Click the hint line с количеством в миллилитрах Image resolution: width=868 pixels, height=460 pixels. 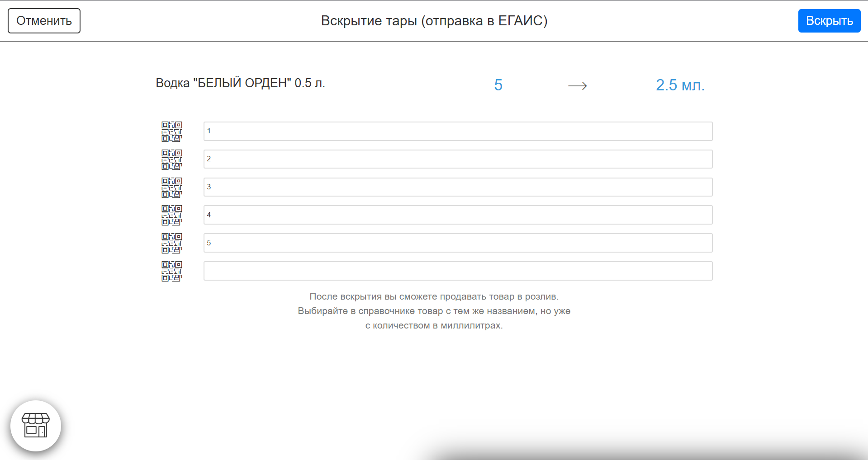pos(434,325)
